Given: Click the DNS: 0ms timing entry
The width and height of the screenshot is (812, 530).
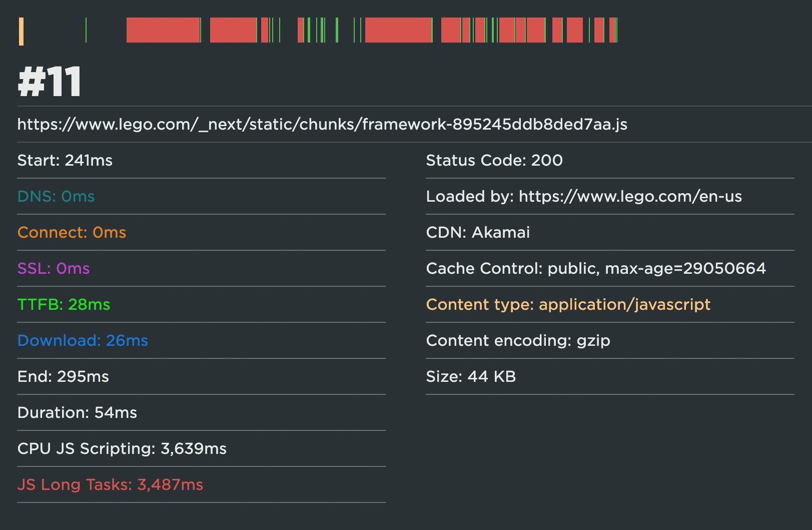Looking at the screenshot, I should pyautogui.click(x=56, y=196).
